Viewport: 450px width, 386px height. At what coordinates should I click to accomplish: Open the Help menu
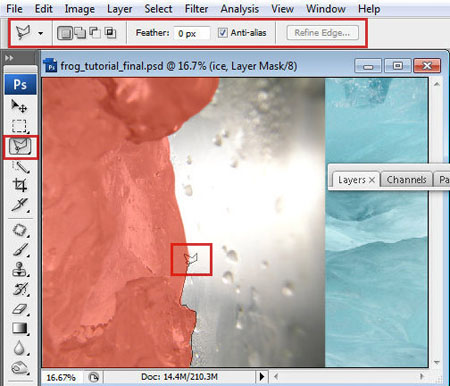pyautogui.click(x=369, y=9)
